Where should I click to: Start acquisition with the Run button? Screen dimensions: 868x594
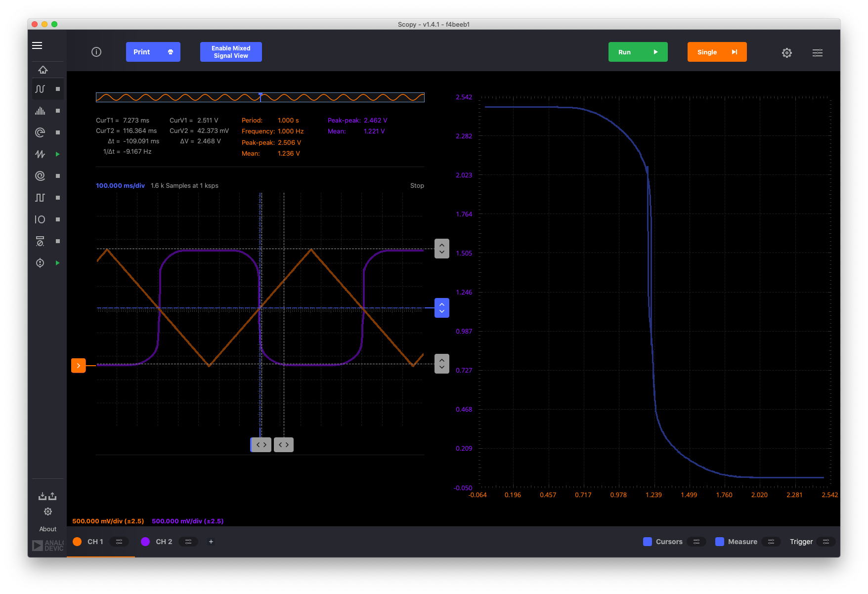pyautogui.click(x=638, y=52)
